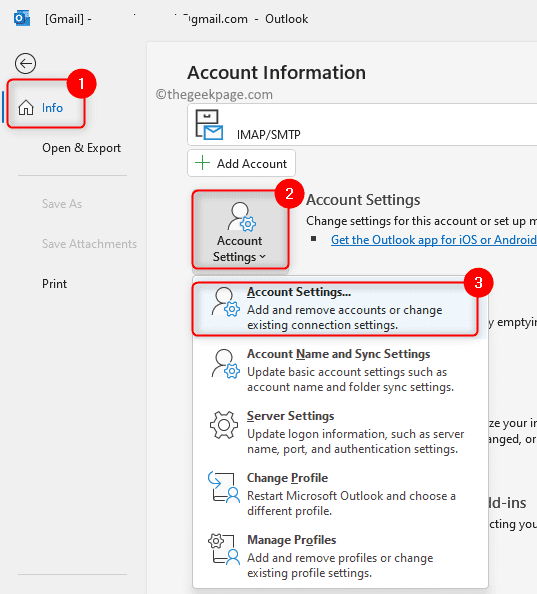Click the Info home icon
Screen dimensions: 537x594
pyautogui.click(x=26, y=108)
